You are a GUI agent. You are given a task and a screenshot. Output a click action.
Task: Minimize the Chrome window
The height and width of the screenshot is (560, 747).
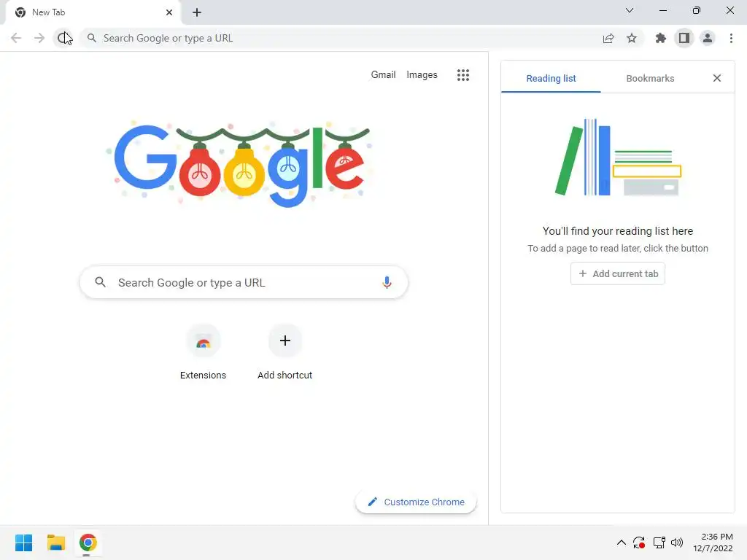[662, 10]
